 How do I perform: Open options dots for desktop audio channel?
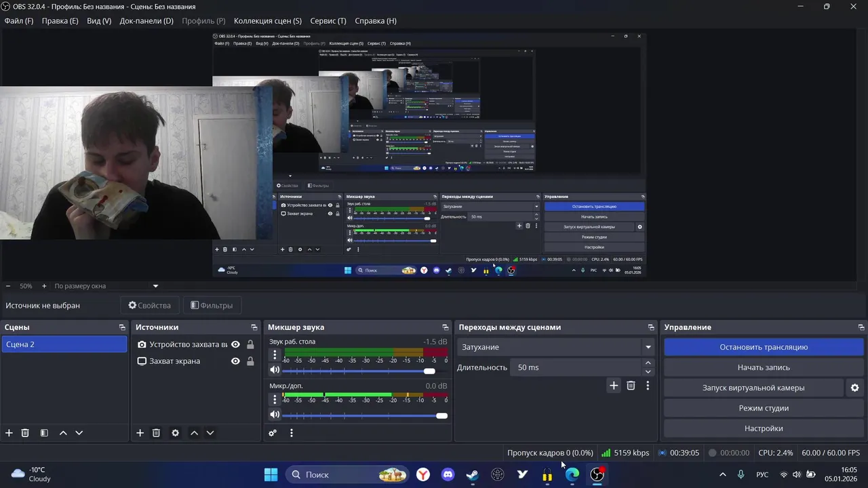pyautogui.click(x=275, y=355)
